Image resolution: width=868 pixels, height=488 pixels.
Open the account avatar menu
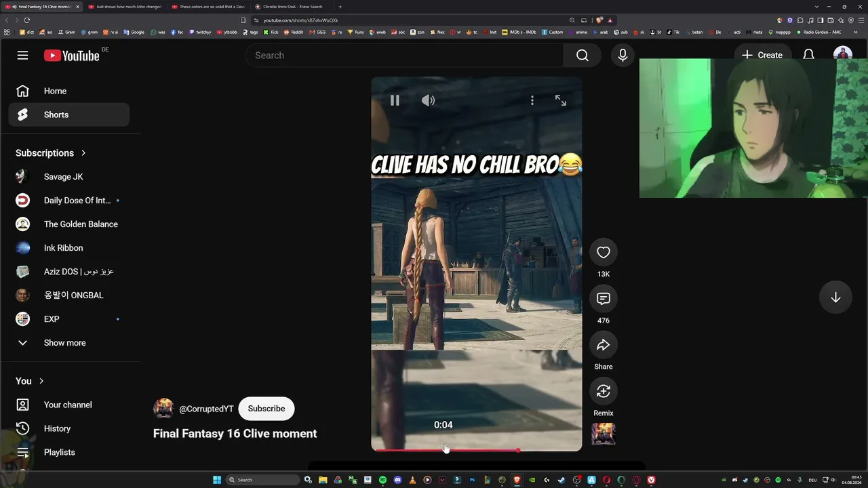[842, 54]
